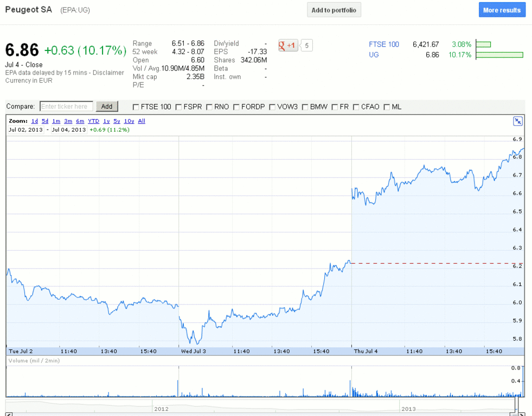The width and height of the screenshot is (532, 416).
Task: Choose the 3m zoom range
Action: (68, 121)
